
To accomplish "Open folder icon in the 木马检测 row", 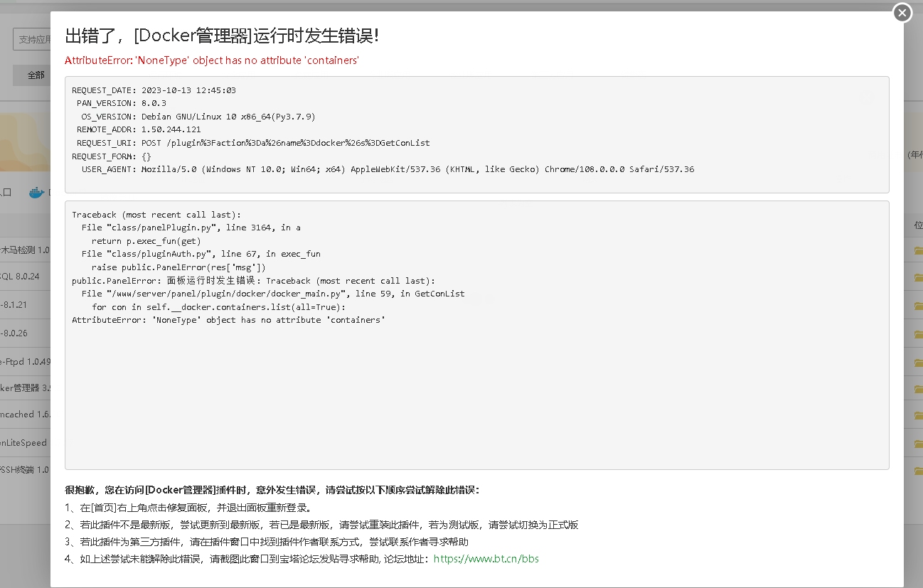I will [x=918, y=250].
